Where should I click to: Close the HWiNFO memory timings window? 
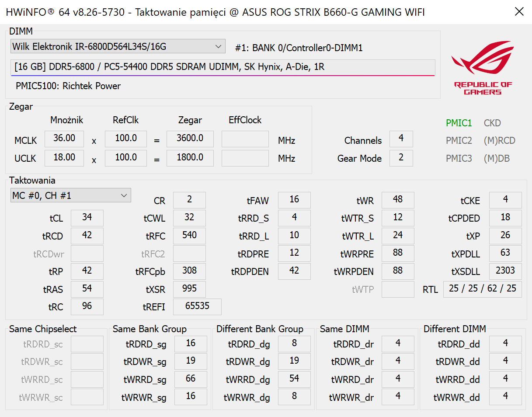pos(519,12)
